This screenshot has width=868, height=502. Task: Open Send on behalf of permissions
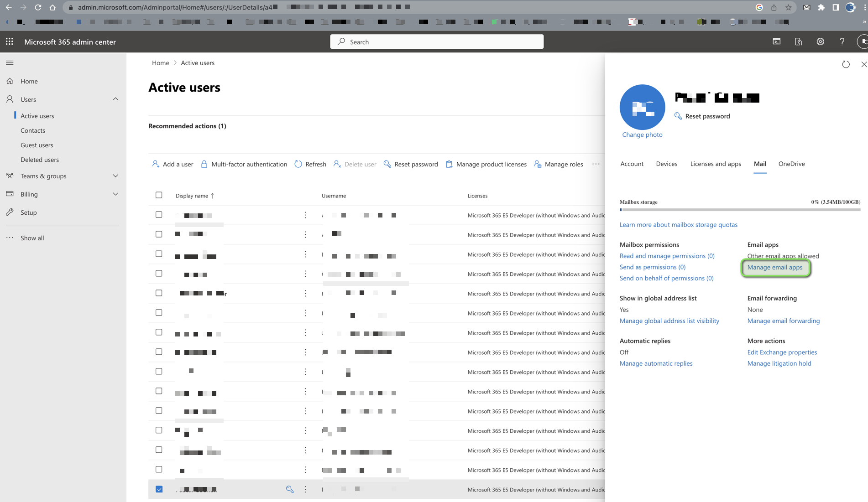(x=666, y=278)
